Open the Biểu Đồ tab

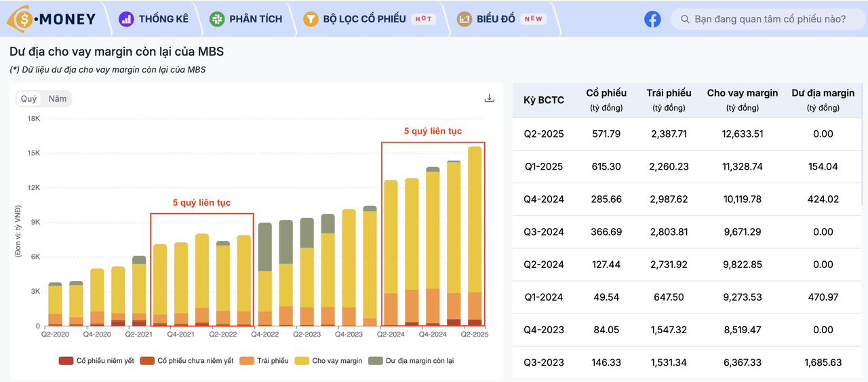coord(496,19)
